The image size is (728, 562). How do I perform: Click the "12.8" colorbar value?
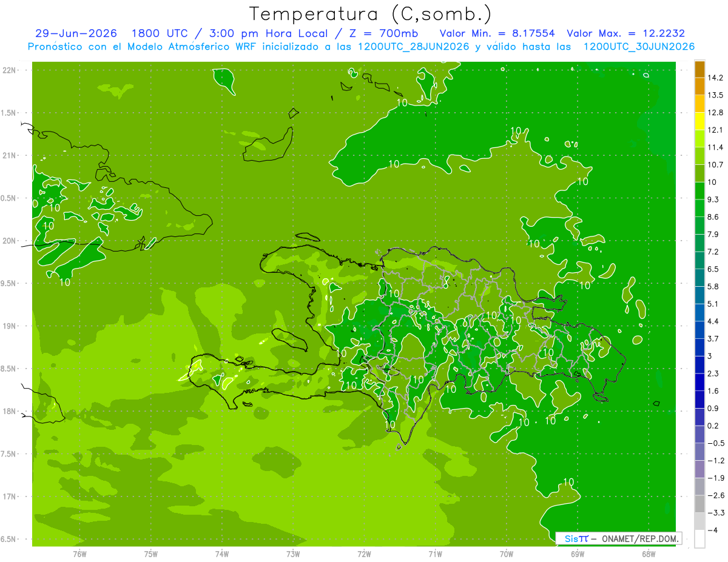715,113
